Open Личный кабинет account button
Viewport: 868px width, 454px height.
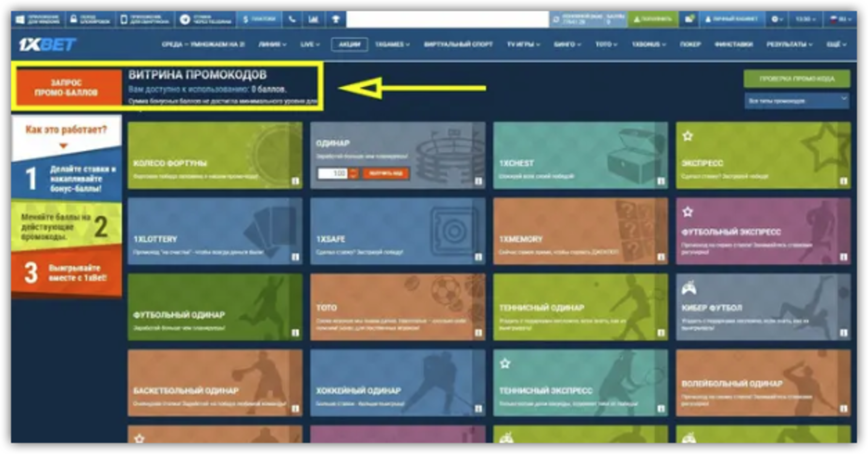point(732,19)
